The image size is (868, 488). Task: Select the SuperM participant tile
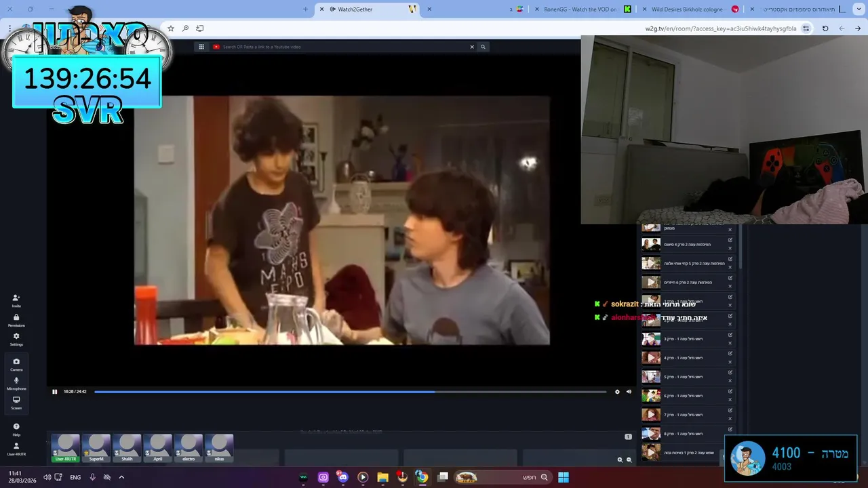(x=96, y=448)
